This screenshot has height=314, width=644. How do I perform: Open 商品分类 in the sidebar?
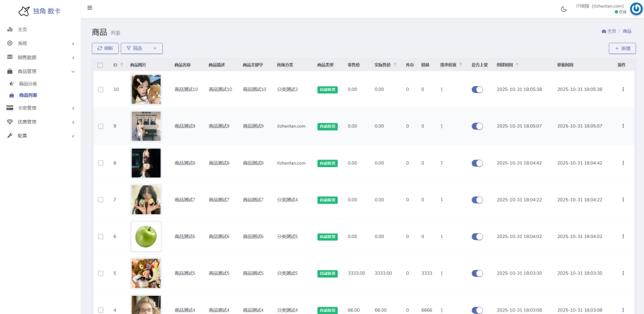click(x=28, y=84)
